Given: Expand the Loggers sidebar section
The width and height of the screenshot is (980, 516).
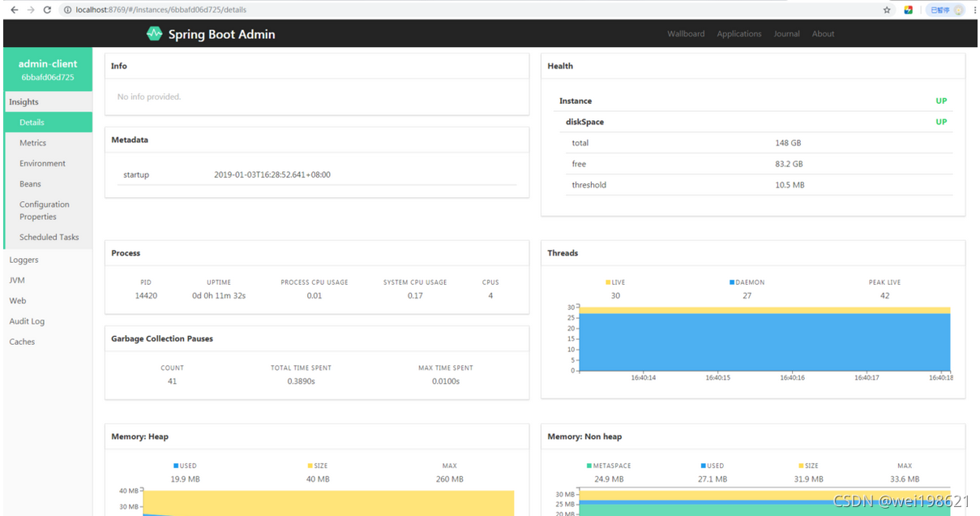Looking at the screenshot, I should click(x=48, y=260).
